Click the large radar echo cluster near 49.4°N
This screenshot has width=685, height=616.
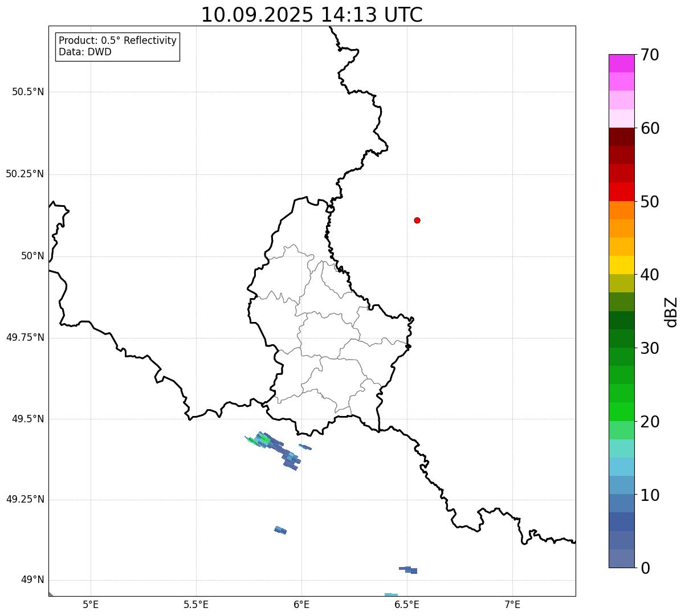(x=274, y=450)
